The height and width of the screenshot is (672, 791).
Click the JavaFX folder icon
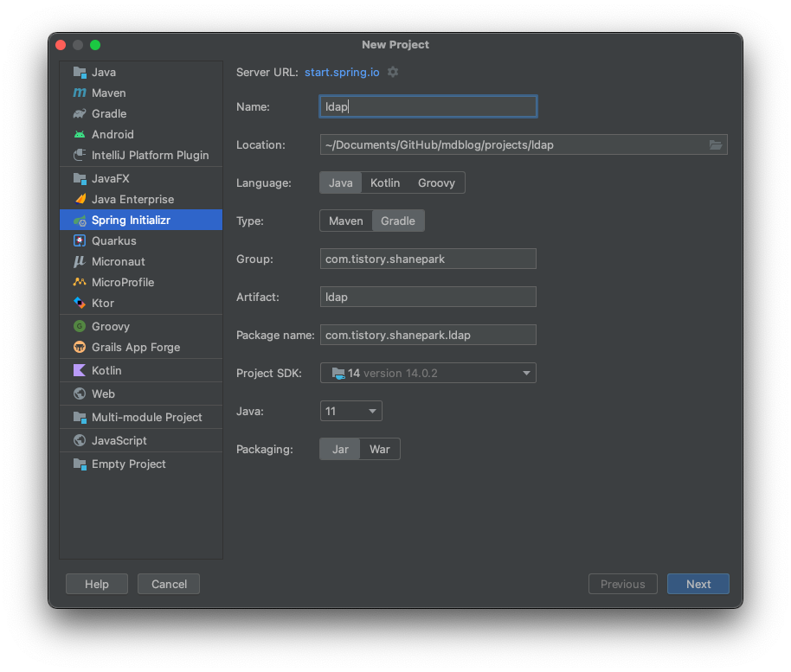pyautogui.click(x=80, y=178)
